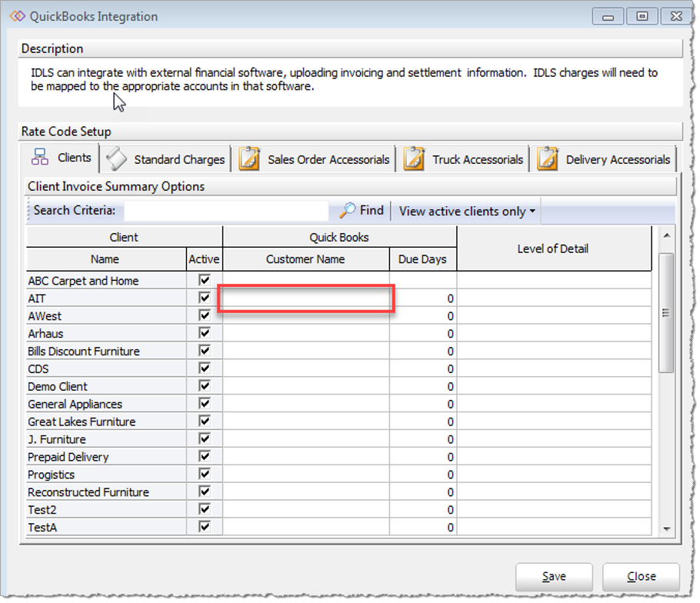Screen dimensions: 700x603
Task: Maximize the QuickBooks Integration window
Action: coord(642,16)
